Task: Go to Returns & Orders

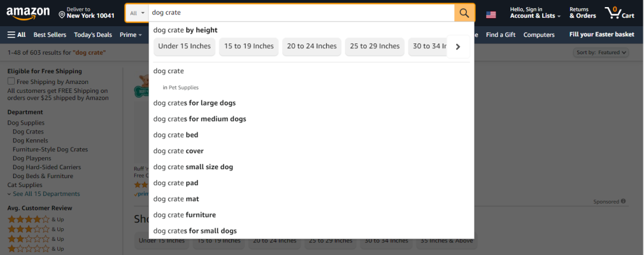Action: (x=583, y=13)
